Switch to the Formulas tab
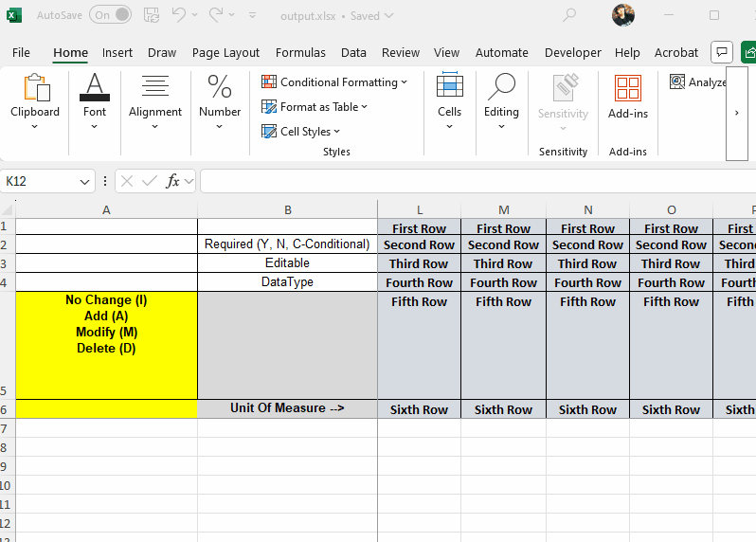The width and height of the screenshot is (756, 542). click(300, 52)
